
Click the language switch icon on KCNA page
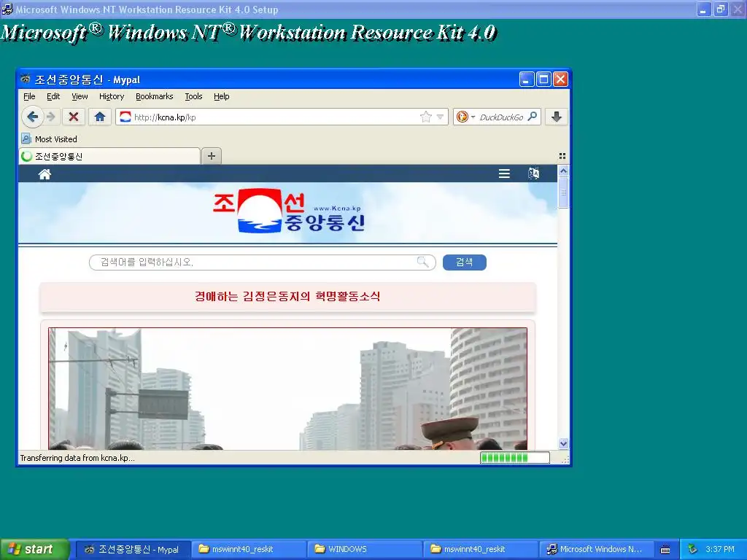tap(533, 174)
